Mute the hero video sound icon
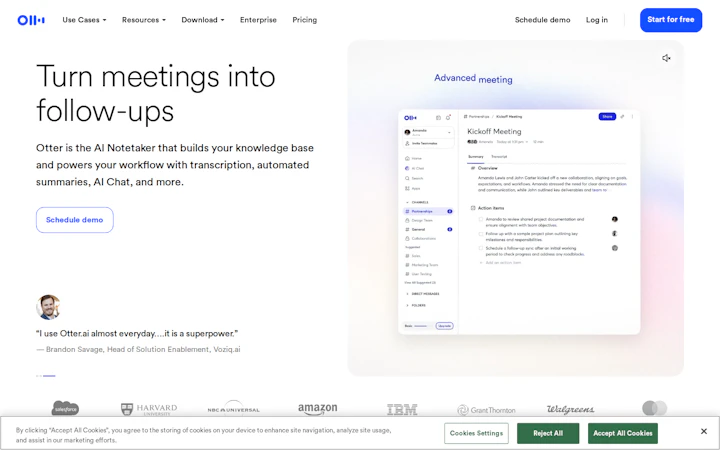 [666, 58]
